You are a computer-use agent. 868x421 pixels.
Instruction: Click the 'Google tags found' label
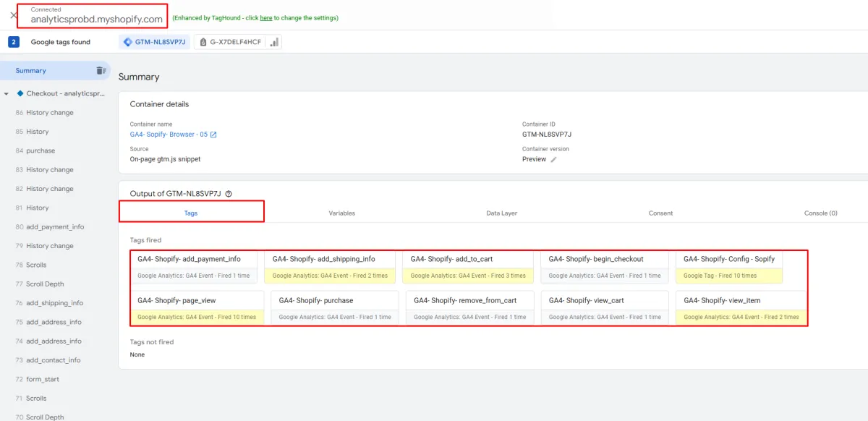pos(61,42)
